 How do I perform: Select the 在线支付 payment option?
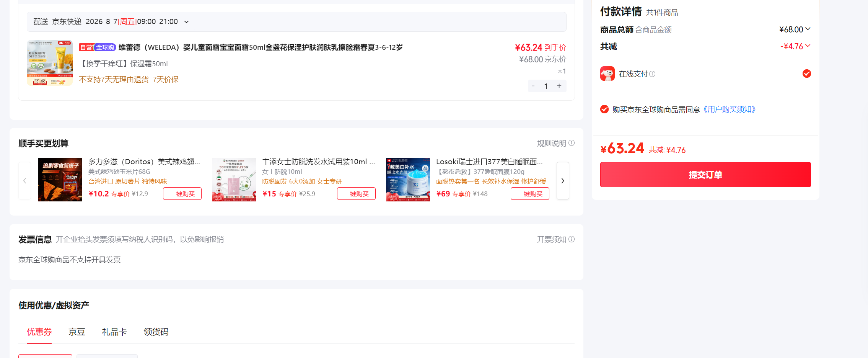807,74
